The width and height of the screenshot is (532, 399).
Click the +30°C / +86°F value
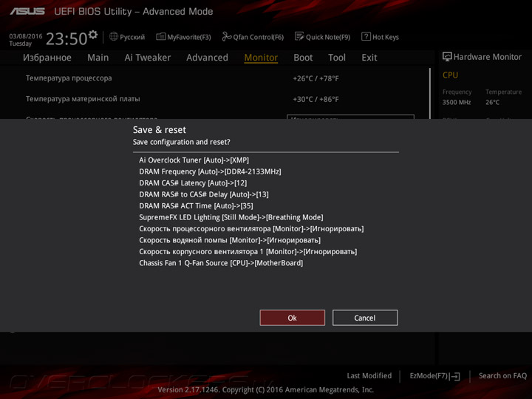click(x=316, y=100)
